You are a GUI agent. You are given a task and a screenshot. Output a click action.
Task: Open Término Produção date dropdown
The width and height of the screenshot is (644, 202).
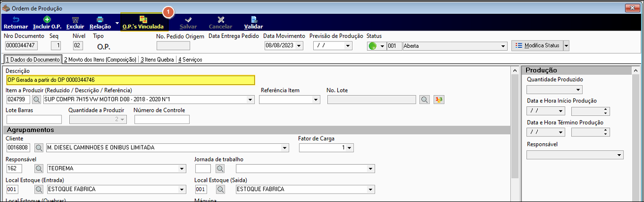561,132
